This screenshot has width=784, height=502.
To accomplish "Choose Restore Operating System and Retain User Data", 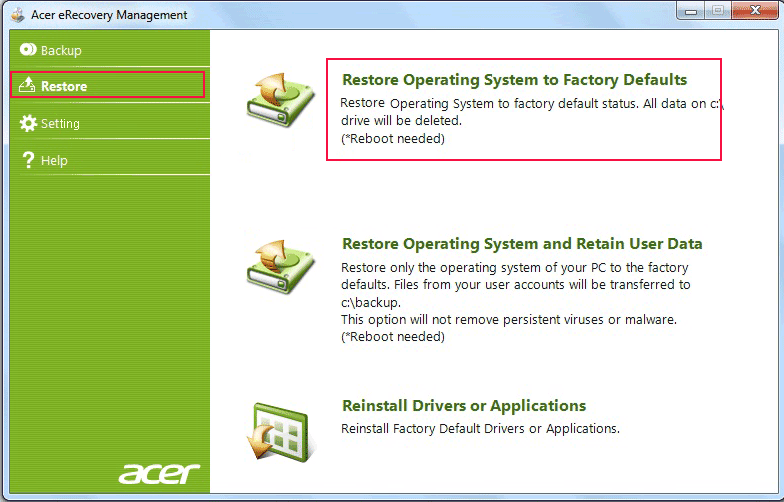I will 522,244.
